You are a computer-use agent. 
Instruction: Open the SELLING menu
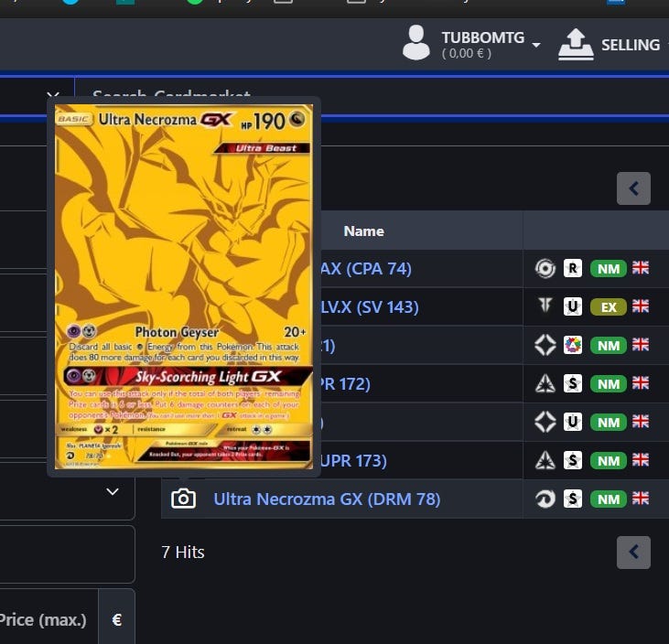click(631, 44)
